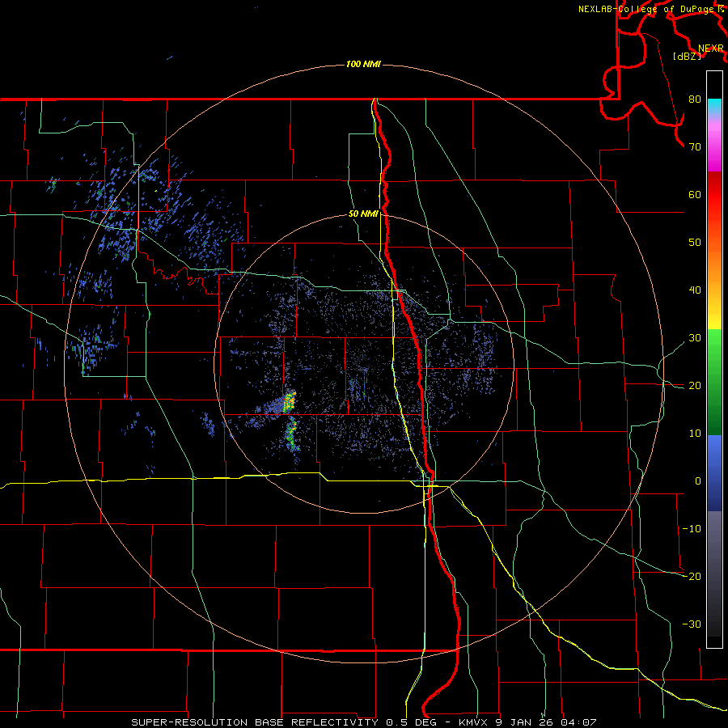Select the green segment of the color bar
Viewport: 728px width, 728px height.
click(x=714, y=382)
